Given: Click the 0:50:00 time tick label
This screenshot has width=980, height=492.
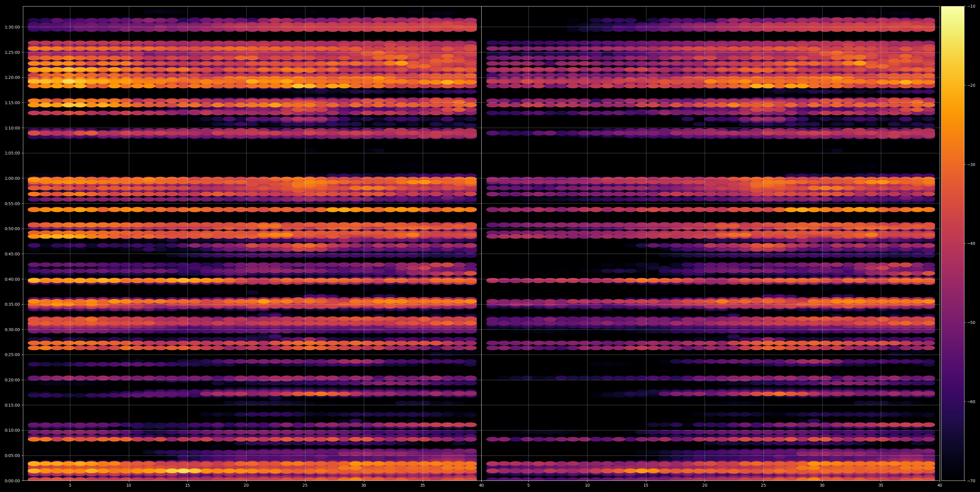Looking at the screenshot, I should [13, 229].
